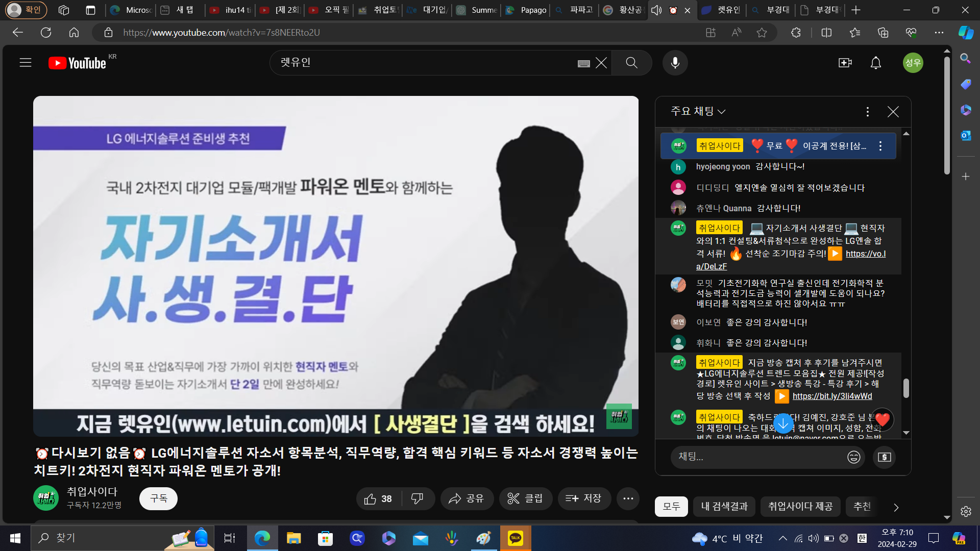Click the browser address bar URL

[x=222, y=33]
